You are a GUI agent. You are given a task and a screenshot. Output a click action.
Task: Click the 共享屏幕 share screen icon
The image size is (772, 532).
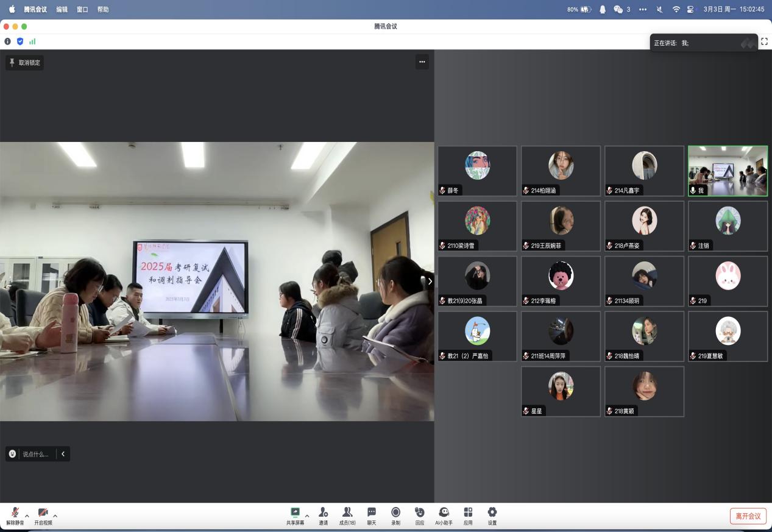pyautogui.click(x=295, y=513)
